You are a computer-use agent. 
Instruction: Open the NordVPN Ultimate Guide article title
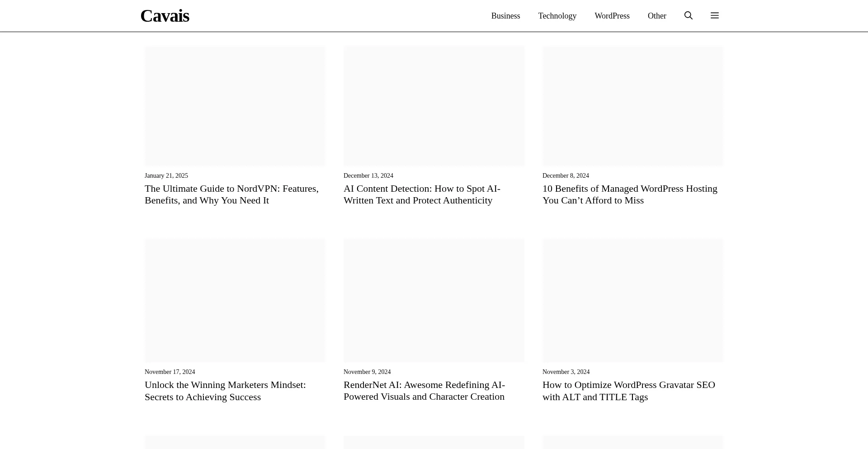click(231, 194)
